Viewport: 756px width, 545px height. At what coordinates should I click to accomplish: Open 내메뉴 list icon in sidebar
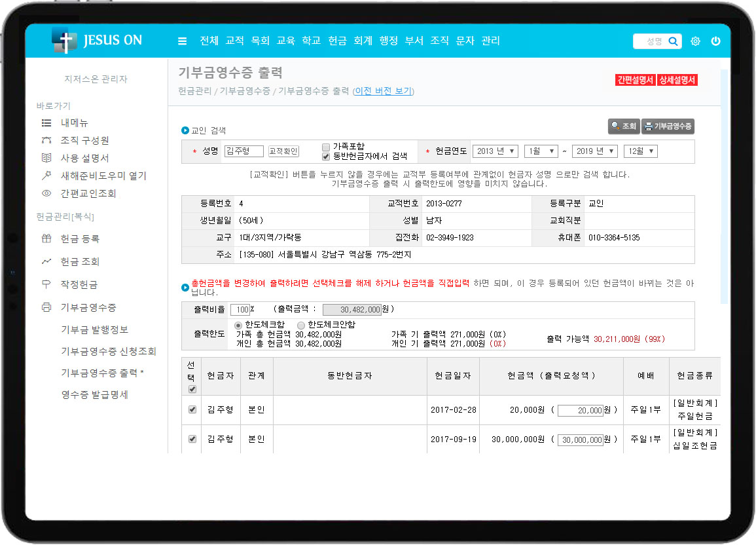(46, 122)
